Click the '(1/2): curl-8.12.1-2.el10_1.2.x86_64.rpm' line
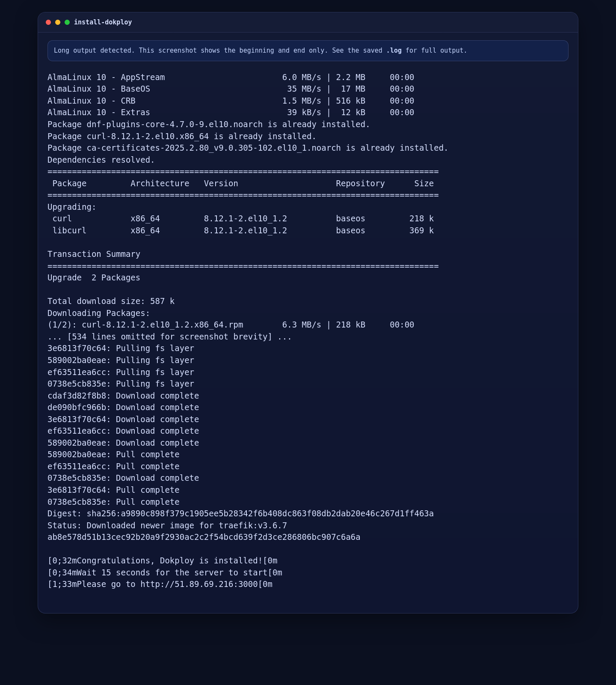This screenshot has height=685, width=616. click(231, 325)
